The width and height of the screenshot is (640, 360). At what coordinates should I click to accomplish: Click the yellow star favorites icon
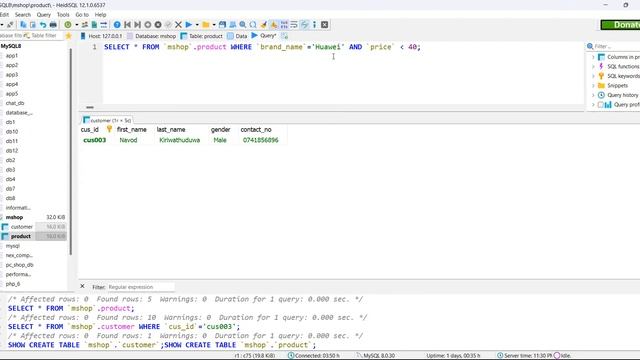pyautogui.click(x=69, y=36)
